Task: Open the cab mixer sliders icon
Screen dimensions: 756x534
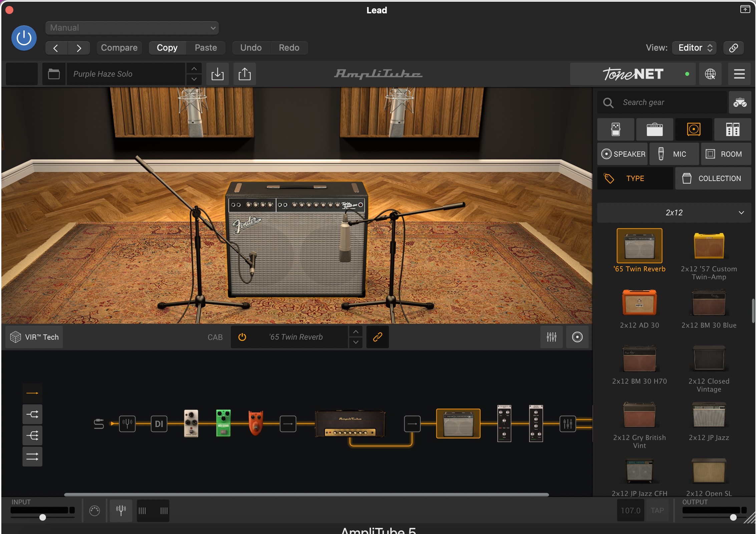Action: [551, 337]
